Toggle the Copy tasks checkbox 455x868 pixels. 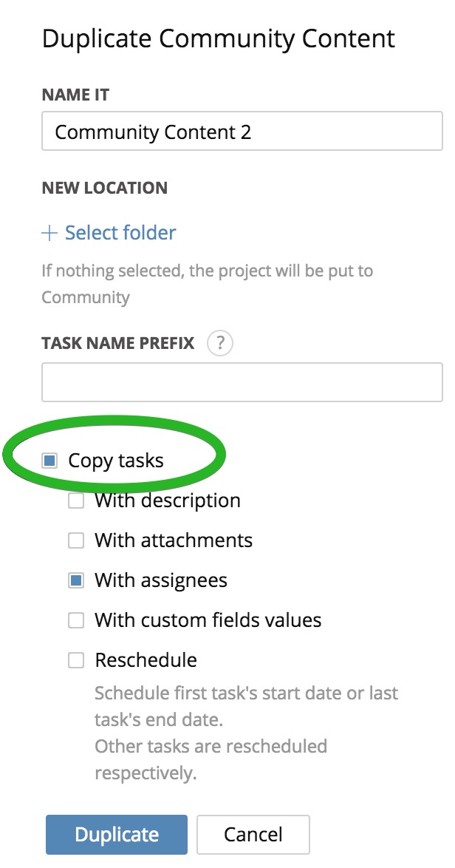(x=49, y=461)
